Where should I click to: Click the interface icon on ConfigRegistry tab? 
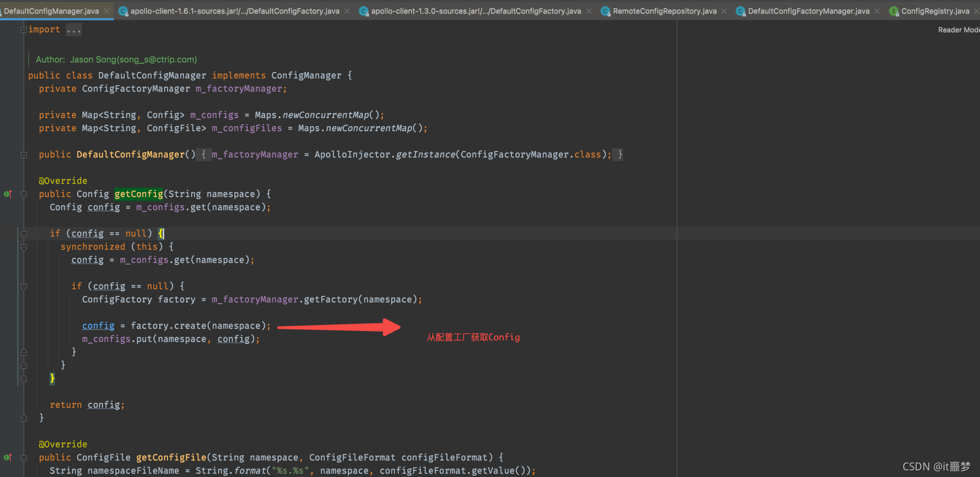pyautogui.click(x=894, y=11)
